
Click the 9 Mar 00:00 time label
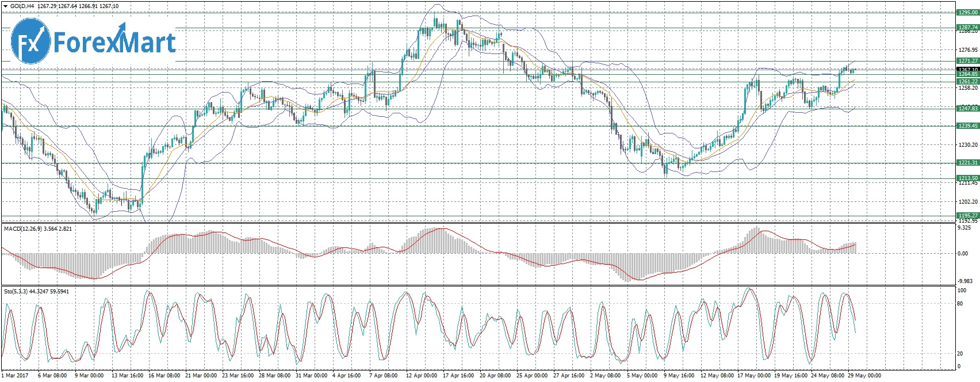tap(89, 376)
